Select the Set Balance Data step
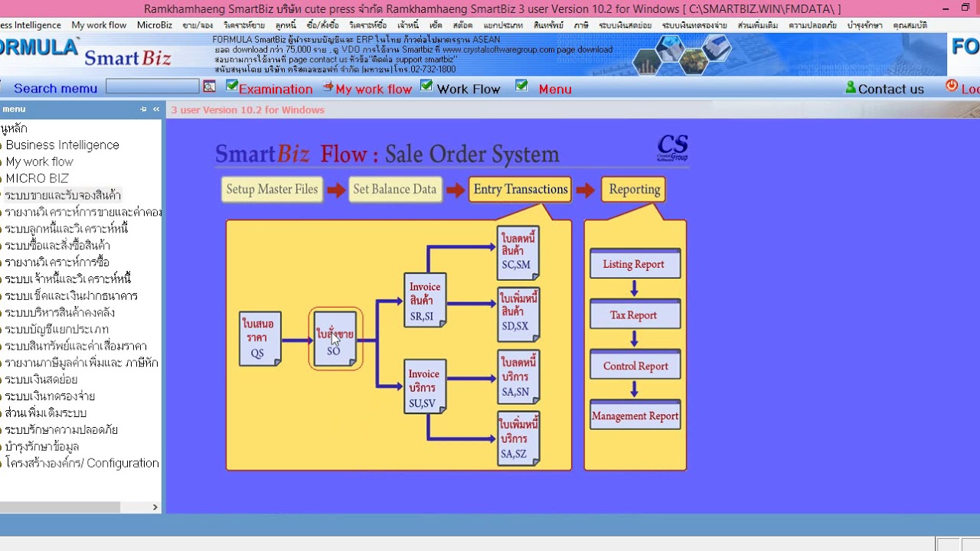Screen dimensions: 980x551 pyautogui.click(x=395, y=189)
